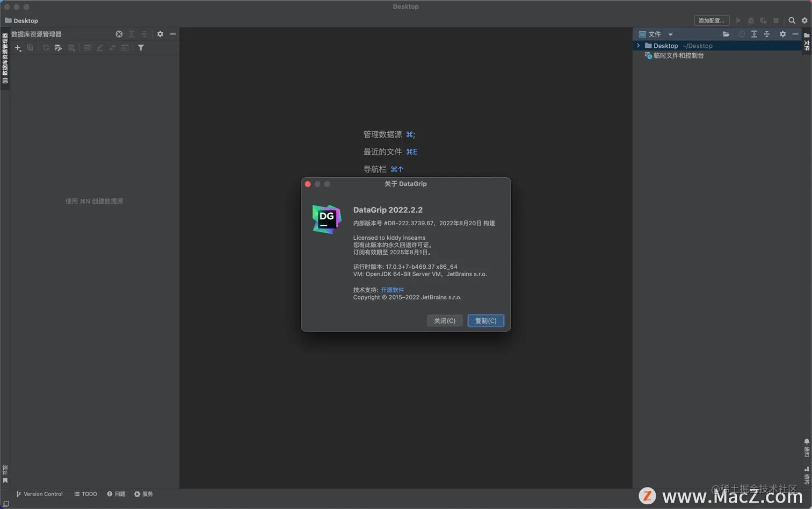Open the 问题 problems tab
This screenshot has height=509, width=812.
(116, 494)
